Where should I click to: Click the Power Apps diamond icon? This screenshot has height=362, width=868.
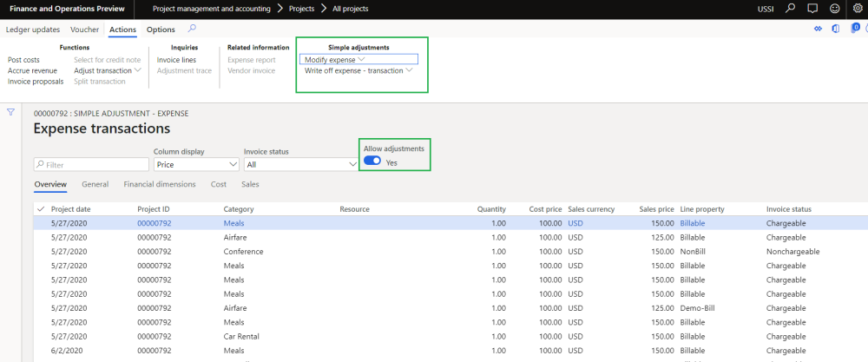[819, 29]
